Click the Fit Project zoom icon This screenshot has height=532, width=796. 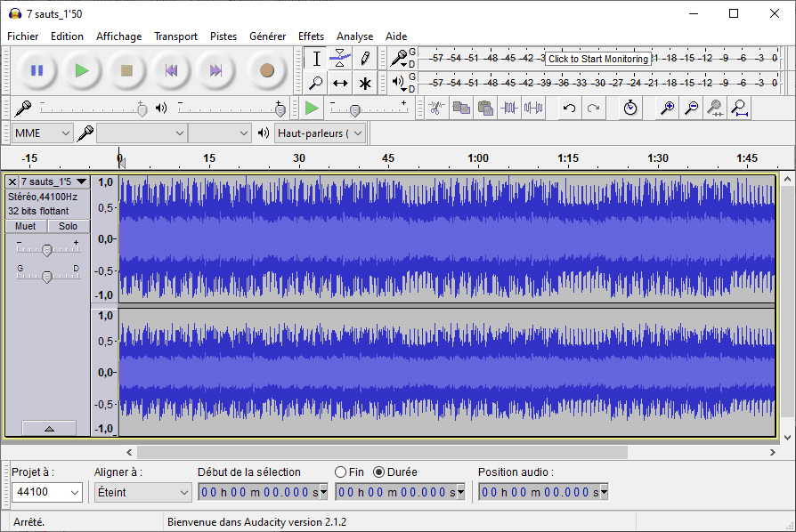point(740,108)
